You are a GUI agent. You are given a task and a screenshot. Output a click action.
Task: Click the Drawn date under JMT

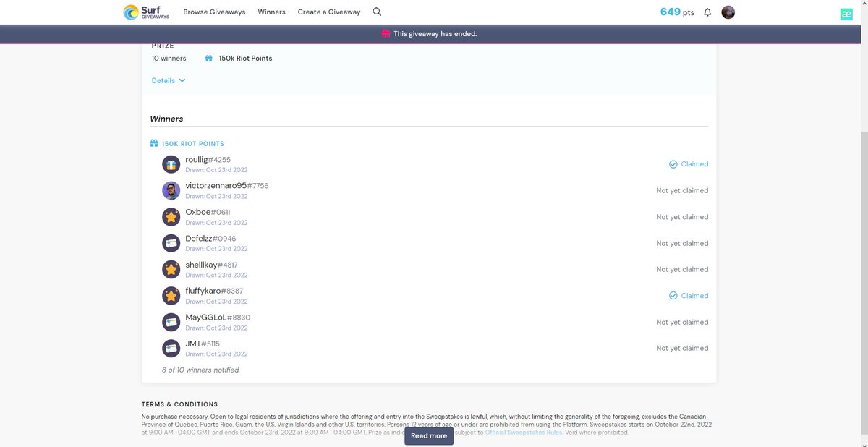tap(216, 354)
